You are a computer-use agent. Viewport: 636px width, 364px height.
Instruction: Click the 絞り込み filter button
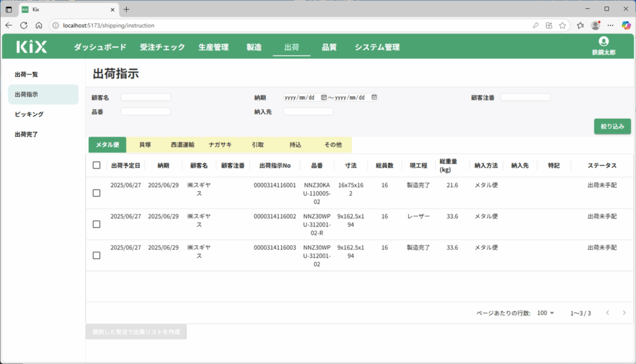(x=612, y=126)
